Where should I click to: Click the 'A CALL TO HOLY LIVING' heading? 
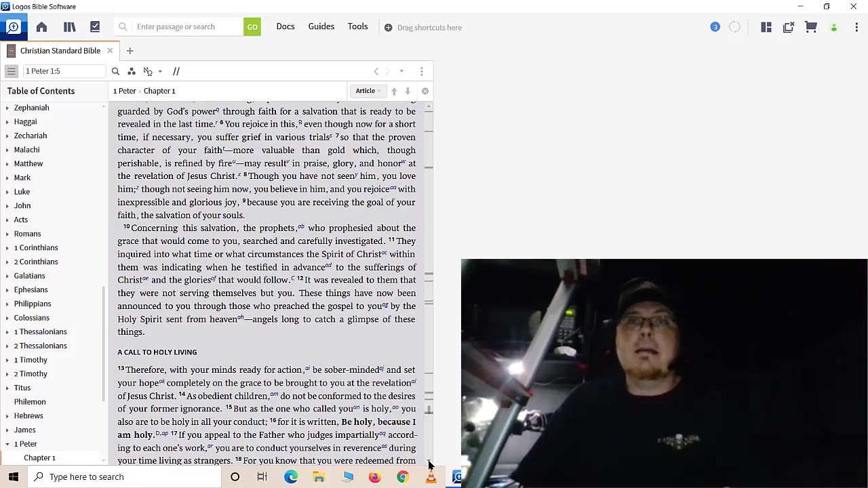pyautogui.click(x=157, y=352)
